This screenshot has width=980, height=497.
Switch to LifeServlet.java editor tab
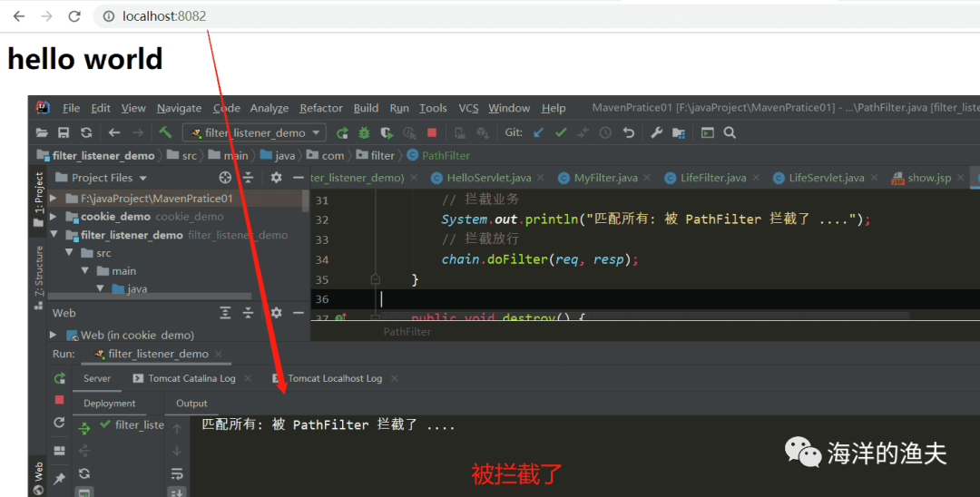[827, 178]
